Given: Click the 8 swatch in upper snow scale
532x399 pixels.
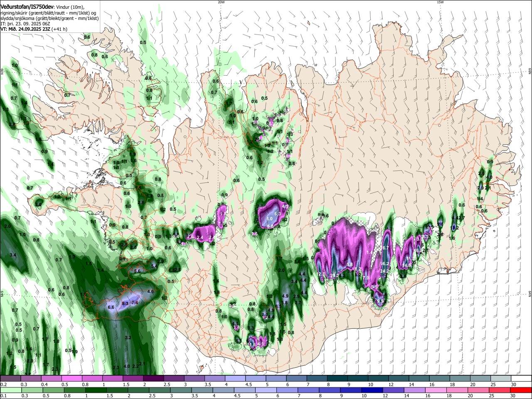Looking at the screenshot, I should 337,379.
